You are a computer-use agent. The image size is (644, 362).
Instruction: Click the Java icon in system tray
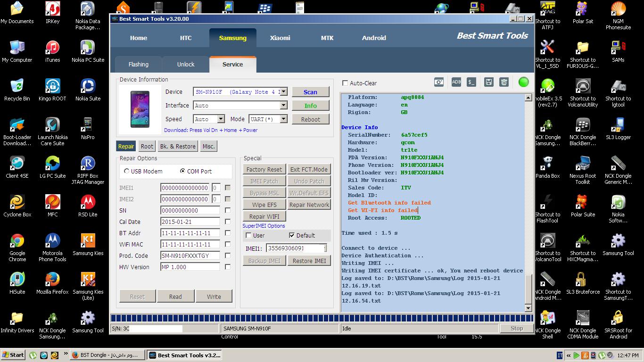[x=585, y=355]
